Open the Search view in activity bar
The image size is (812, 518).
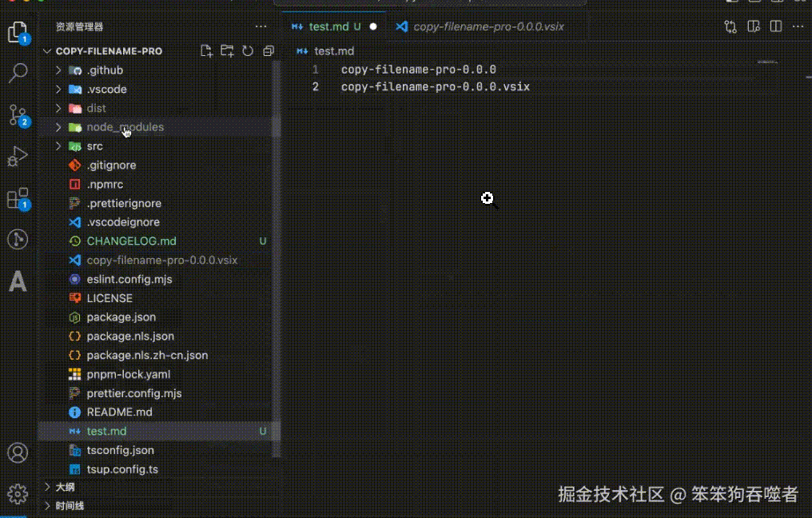[18, 73]
